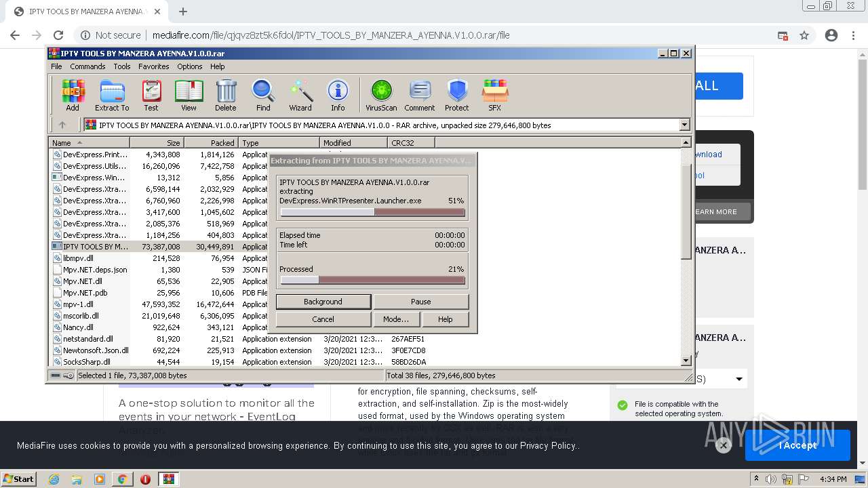Sort by Type column header
The height and width of the screenshot is (488, 868).
point(279,142)
